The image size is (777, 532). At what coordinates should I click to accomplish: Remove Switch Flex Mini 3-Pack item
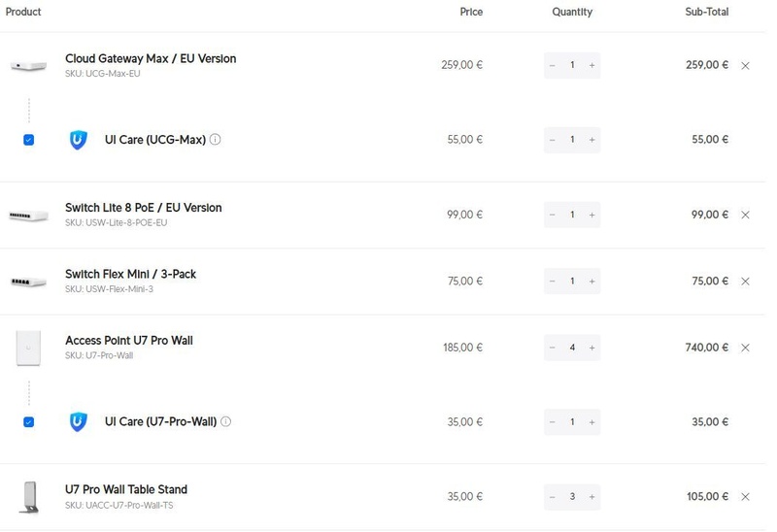coord(745,281)
